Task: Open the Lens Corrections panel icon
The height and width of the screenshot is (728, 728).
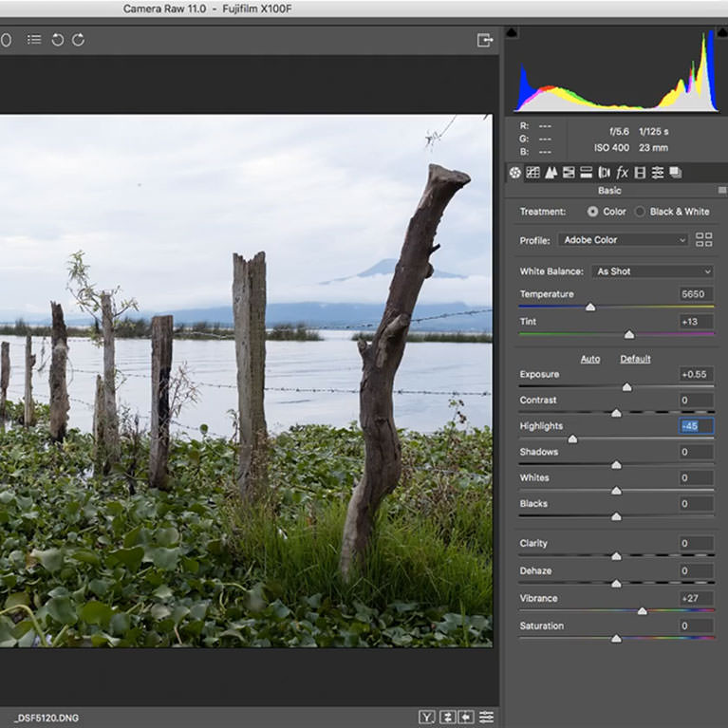Action: point(605,173)
